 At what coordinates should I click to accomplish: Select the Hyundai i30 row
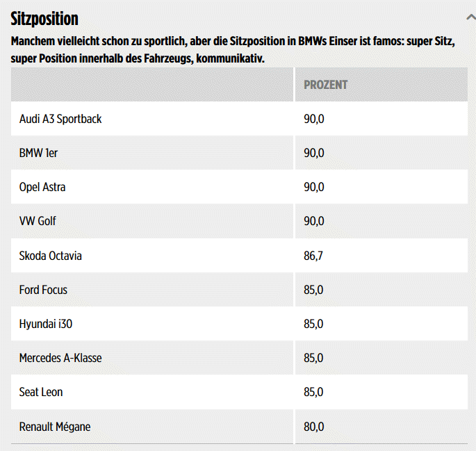(45, 324)
